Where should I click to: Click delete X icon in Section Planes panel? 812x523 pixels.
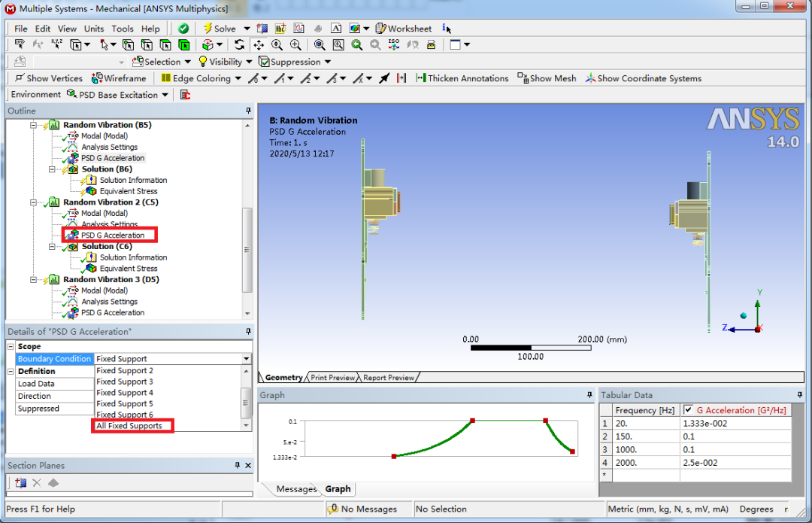[37, 483]
